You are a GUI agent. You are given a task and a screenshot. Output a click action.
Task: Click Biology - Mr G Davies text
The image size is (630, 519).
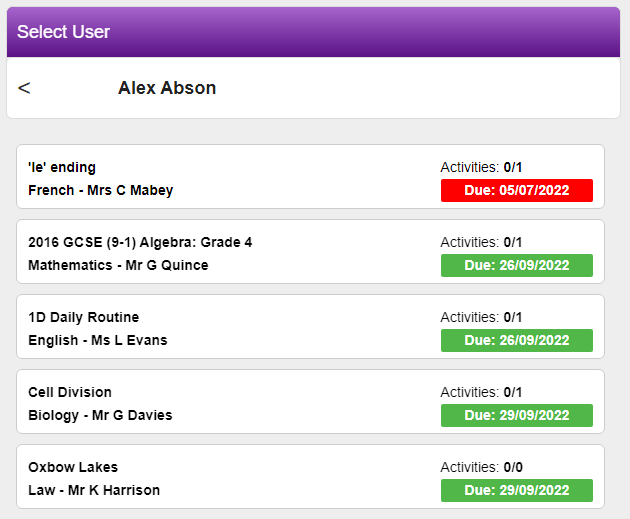coord(100,415)
